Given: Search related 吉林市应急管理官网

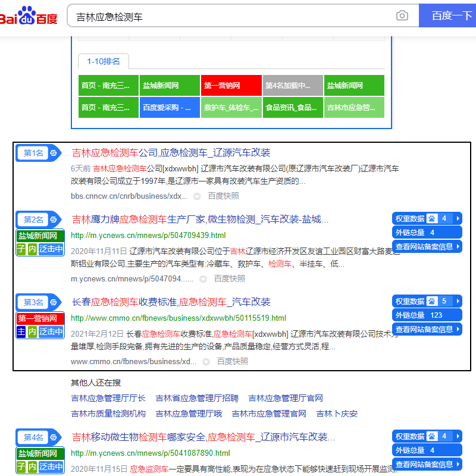Looking at the screenshot, I should pyautogui.click(x=269, y=414).
